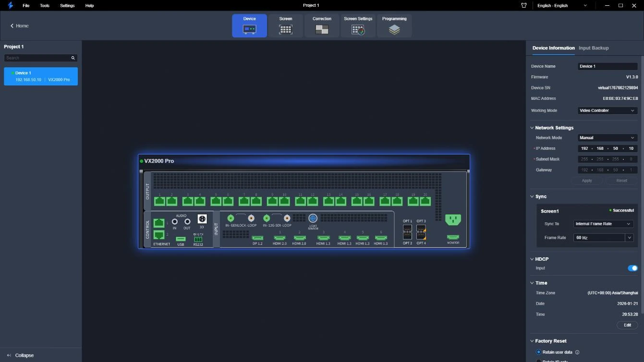The width and height of the screenshot is (644, 362).
Task: Click Ethernet control port 1
Action: click(159, 223)
